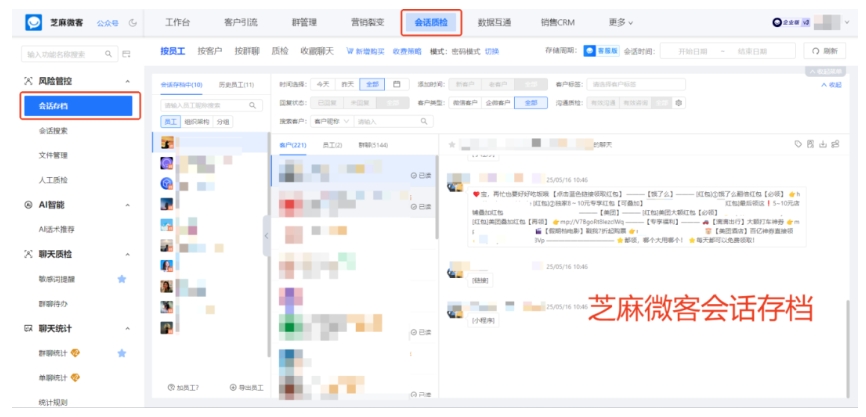This screenshot has width=866, height=417.
Task: Select 全部 in 客户类型
Action: (x=531, y=103)
